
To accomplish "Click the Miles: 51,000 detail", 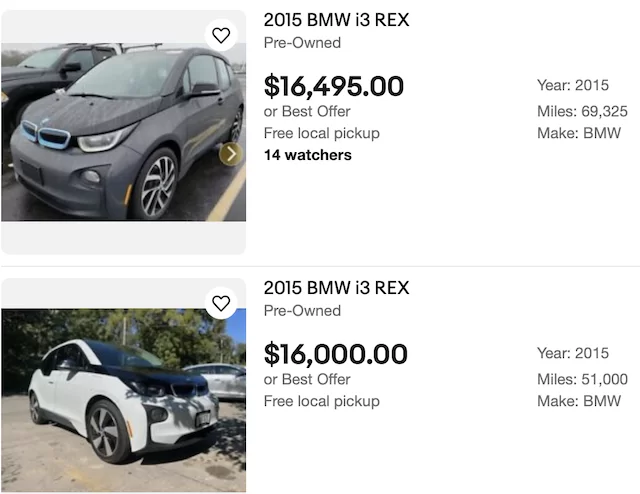I will [582, 379].
